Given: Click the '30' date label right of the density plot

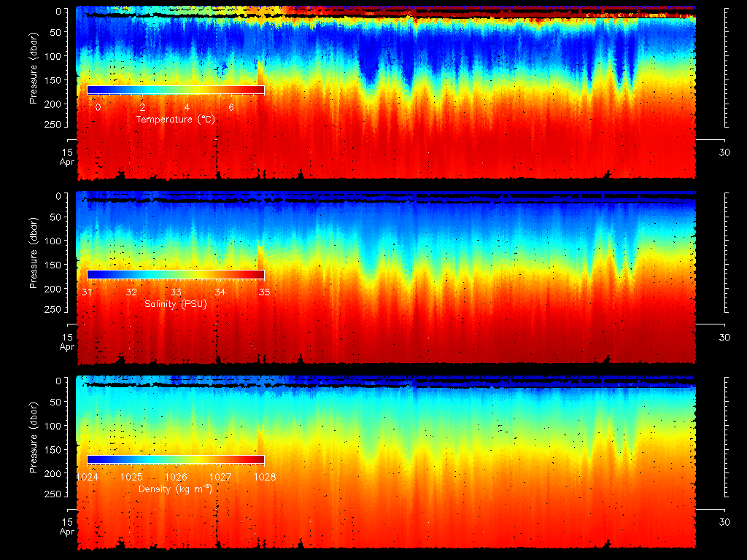Looking at the screenshot, I should tap(724, 522).
